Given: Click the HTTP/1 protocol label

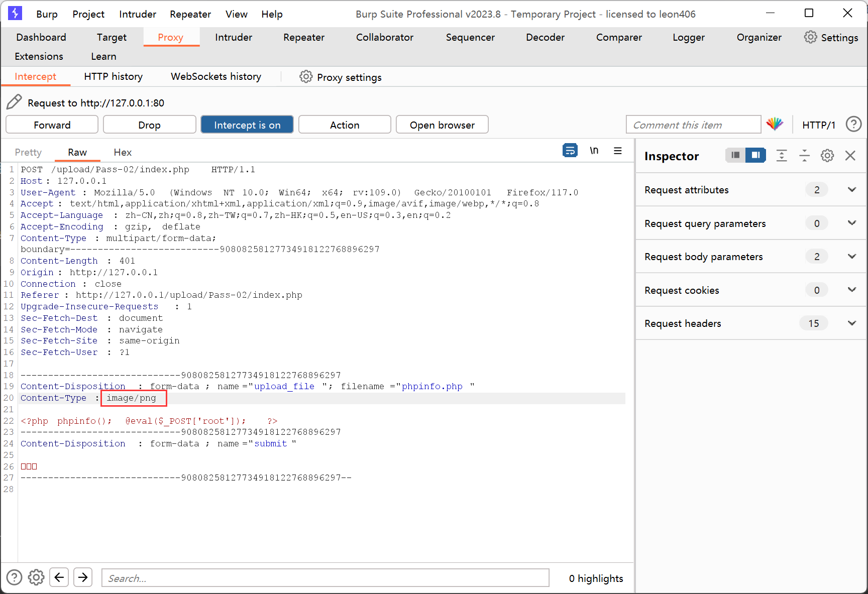Looking at the screenshot, I should [818, 125].
